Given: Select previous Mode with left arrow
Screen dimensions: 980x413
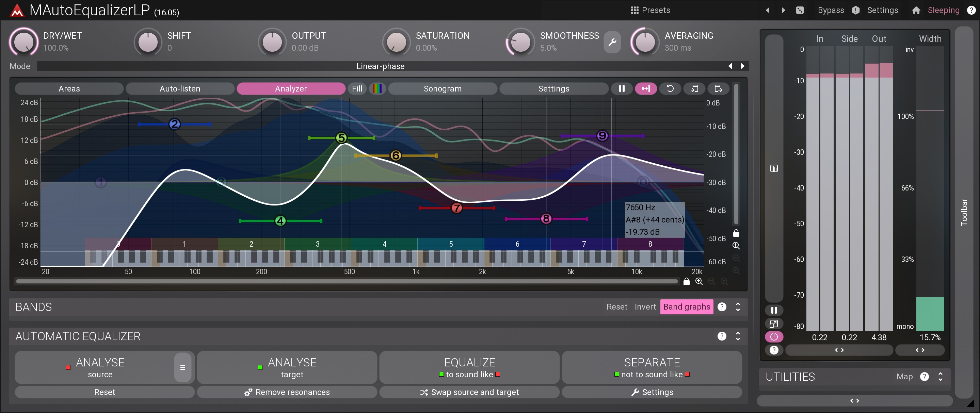Looking at the screenshot, I should (x=730, y=66).
